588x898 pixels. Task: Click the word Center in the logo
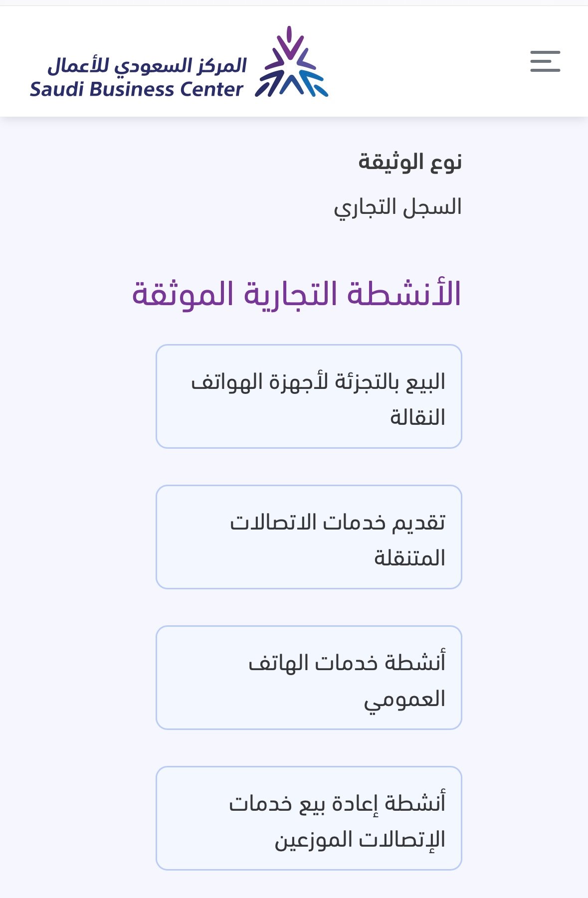coord(211,90)
